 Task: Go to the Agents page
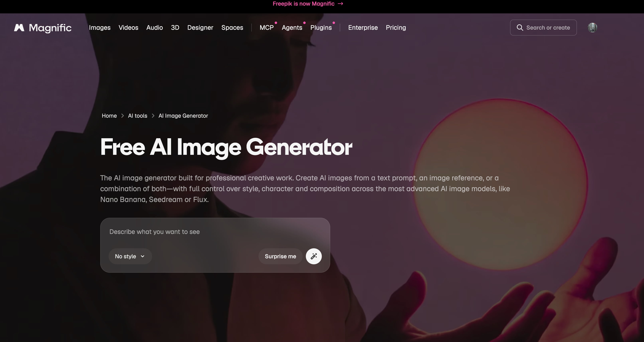coord(292,28)
